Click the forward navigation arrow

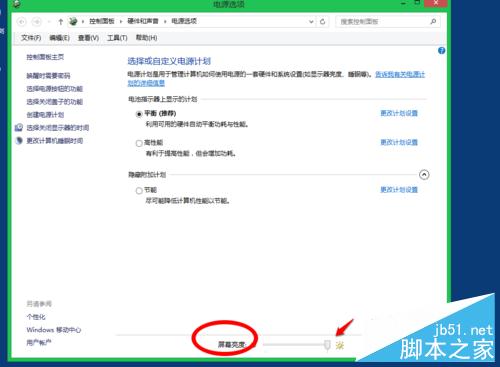36,22
